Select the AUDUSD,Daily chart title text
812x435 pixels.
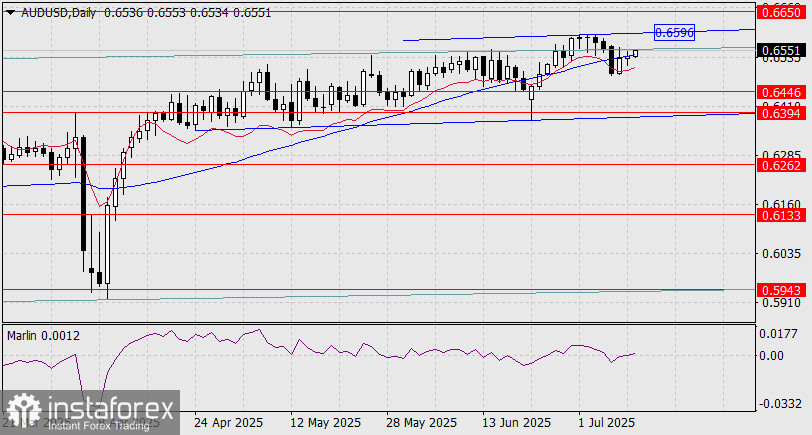[59, 13]
